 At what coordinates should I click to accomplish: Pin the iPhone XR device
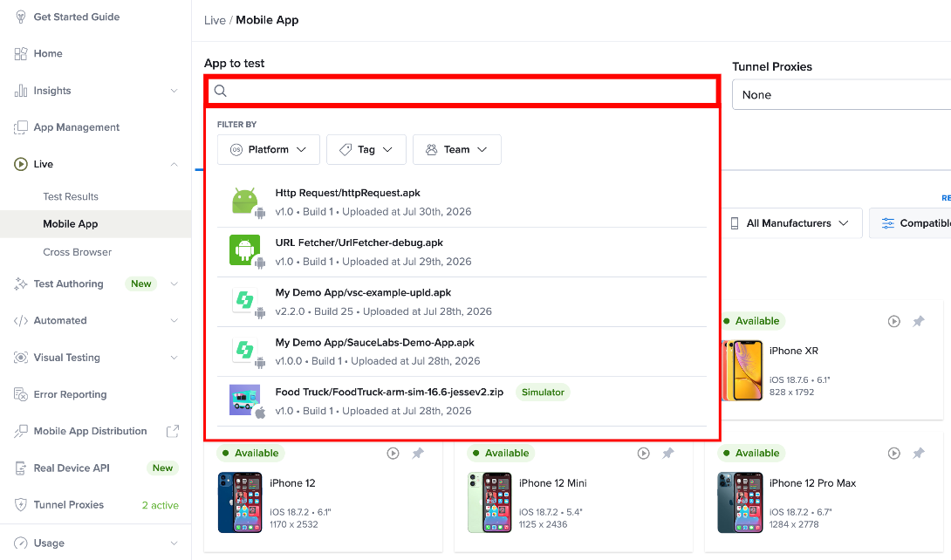coord(919,321)
